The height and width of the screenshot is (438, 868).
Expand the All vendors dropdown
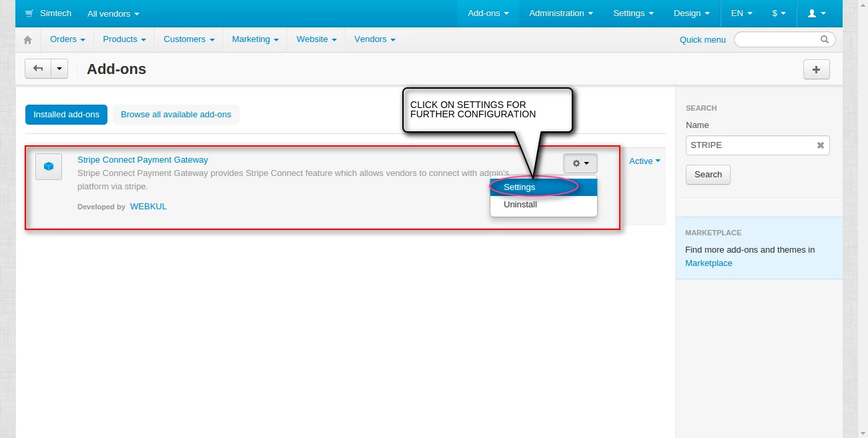113,13
